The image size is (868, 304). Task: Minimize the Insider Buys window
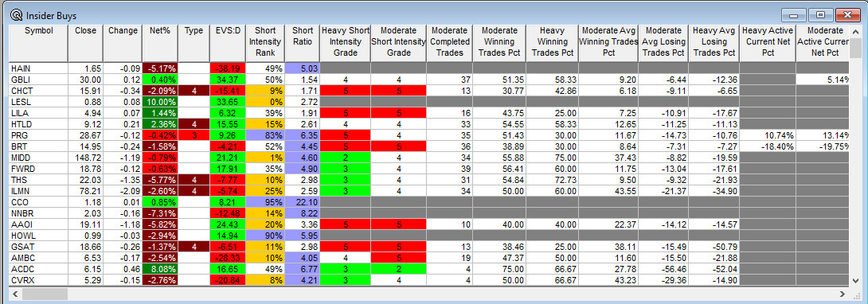click(x=793, y=15)
